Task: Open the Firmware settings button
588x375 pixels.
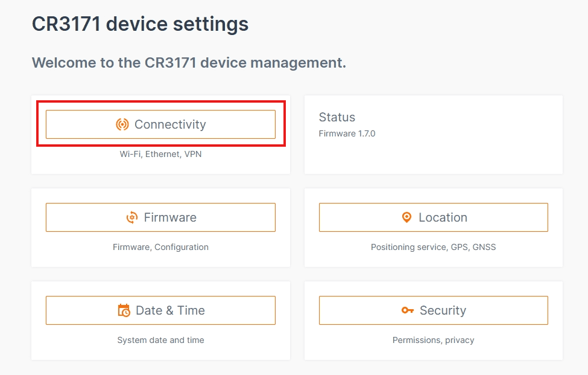Action: click(160, 217)
